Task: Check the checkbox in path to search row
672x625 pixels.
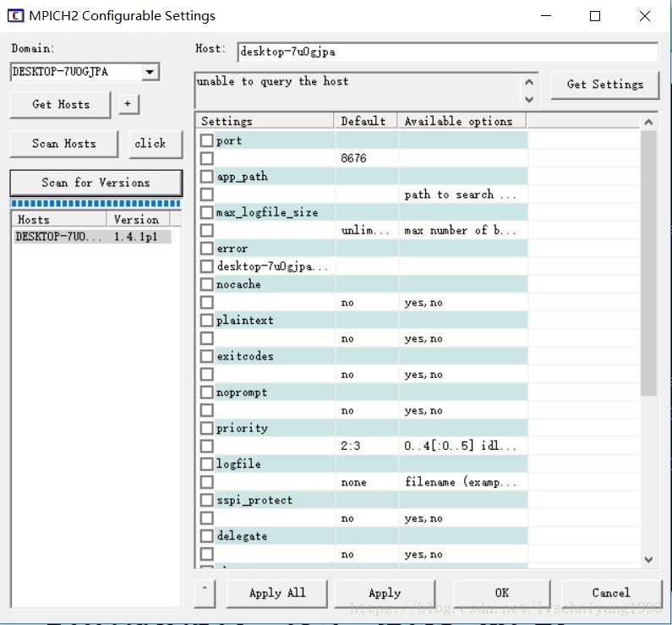Action: click(x=207, y=195)
